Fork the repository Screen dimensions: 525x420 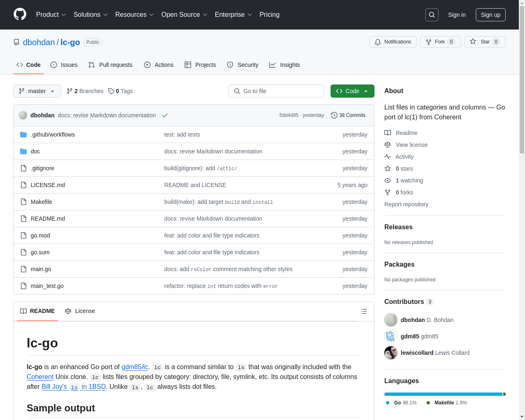(441, 42)
